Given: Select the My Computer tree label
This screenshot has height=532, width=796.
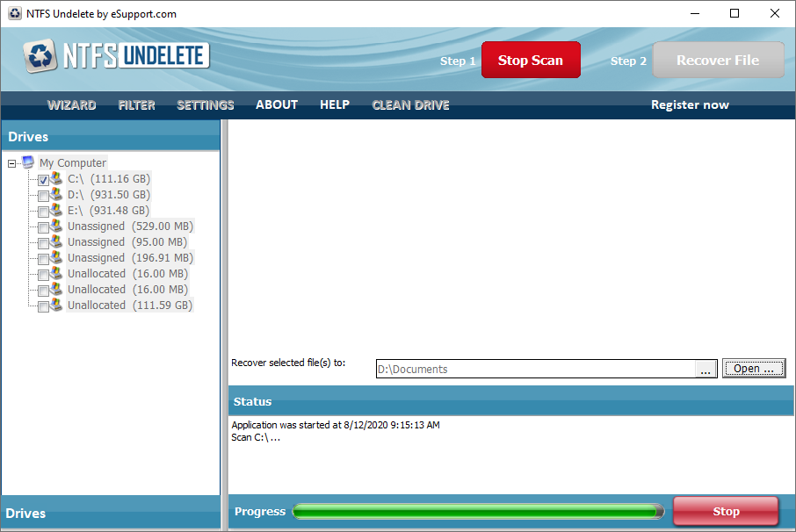Looking at the screenshot, I should [73, 162].
